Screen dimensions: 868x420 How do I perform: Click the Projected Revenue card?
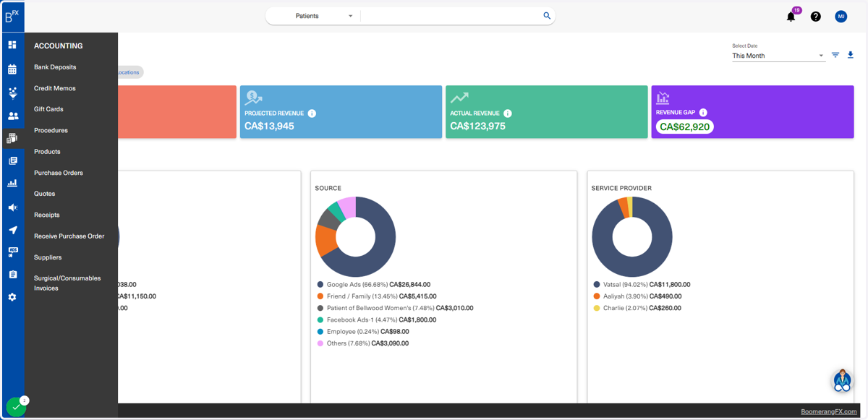[x=341, y=112]
